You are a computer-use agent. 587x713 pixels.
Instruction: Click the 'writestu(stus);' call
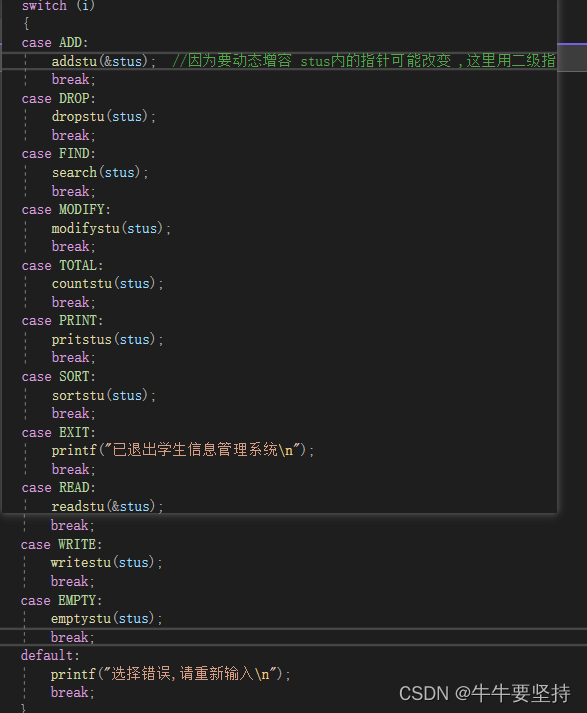click(x=107, y=563)
